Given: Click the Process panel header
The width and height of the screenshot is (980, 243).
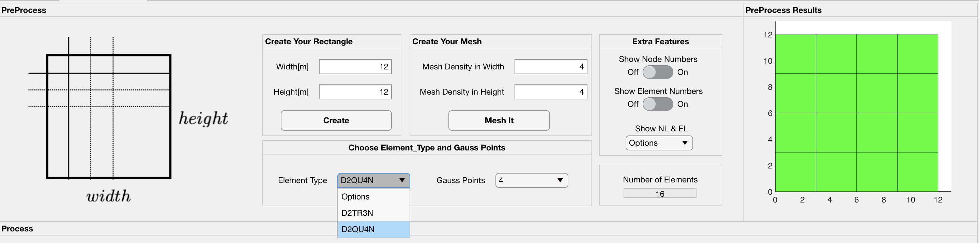Looking at the screenshot, I should (x=17, y=229).
